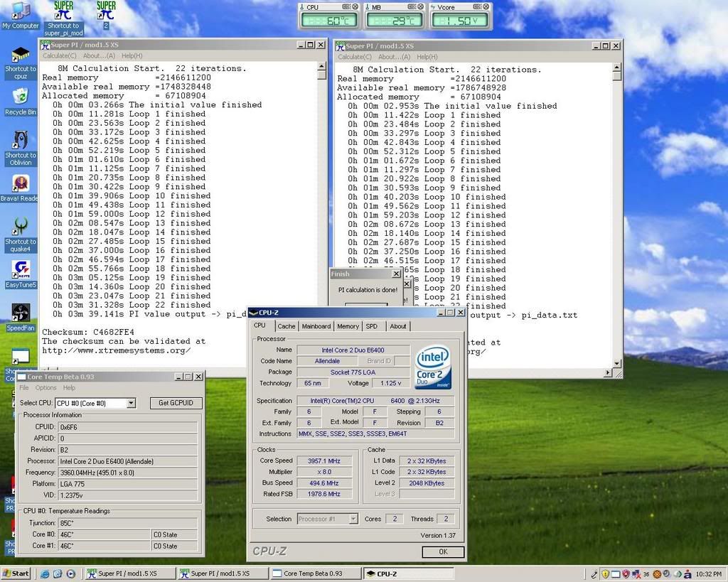Launch the Shortcut to Oblivion icon
The width and height of the screenshot is (728, 582).
tap(20, 141)
